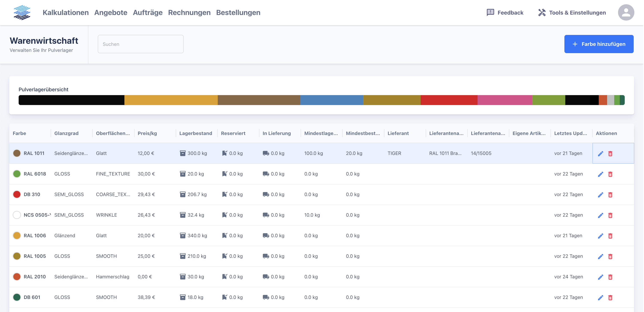Click the edit pencil for DB 310
Screen dimensions: 644x312
[x=600, y=195]
